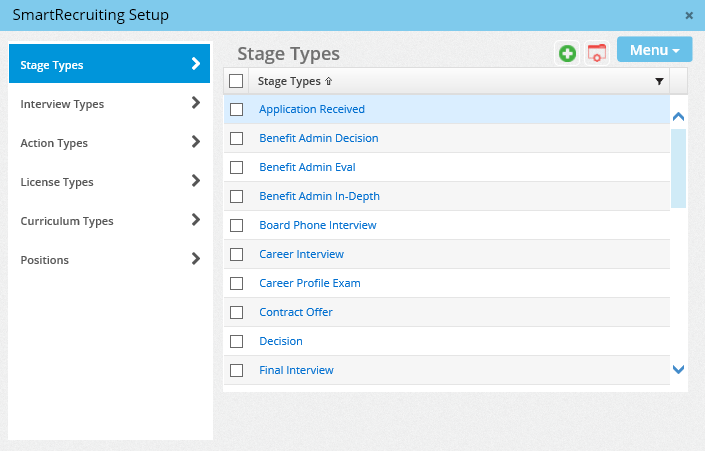Open the Career Profile Exam stage
The width and height of the screenshot is (705, 453).
coord(309,283)
